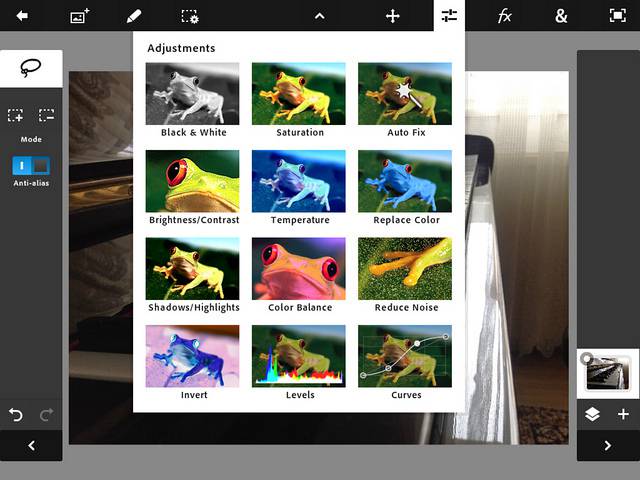Select the pencil edit tool
Image resolution: width=640 pixels, height=480 pixels.
click(x=134, y=16)
